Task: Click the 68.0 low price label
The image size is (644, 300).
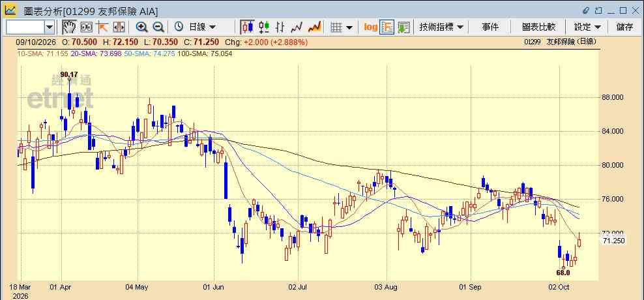Action: point(563,273)
